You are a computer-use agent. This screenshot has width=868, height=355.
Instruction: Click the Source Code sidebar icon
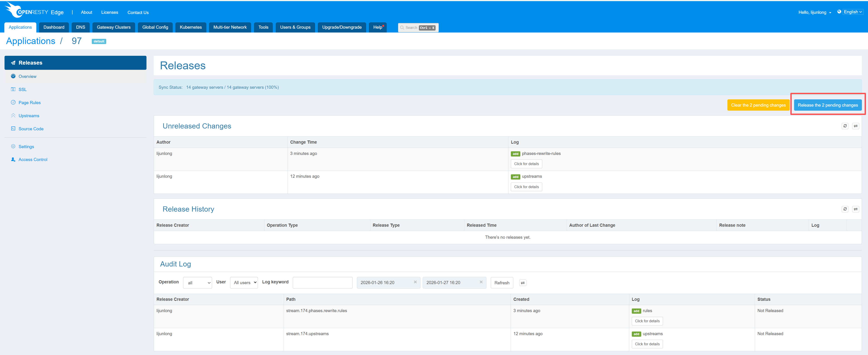click(x=13, y=128)
